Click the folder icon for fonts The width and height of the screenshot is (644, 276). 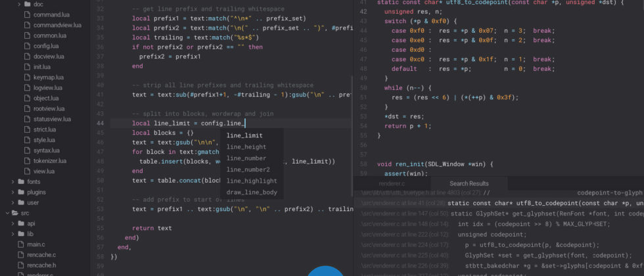pos(21,181)
